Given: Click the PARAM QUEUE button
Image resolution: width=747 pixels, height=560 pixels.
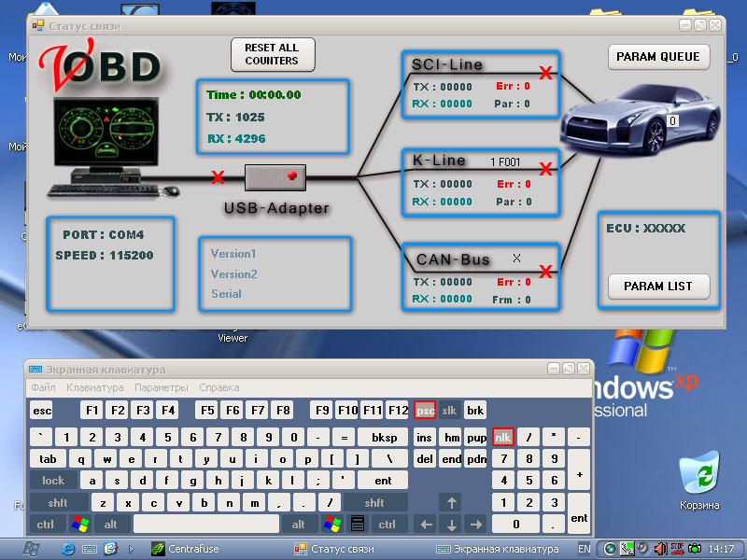Looking at the screenshot, I should 658,57.
